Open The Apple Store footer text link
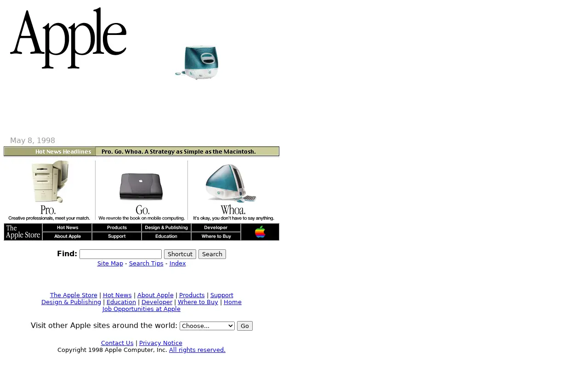The width and height of the screenshot is (588, 368). click(73, 295)
